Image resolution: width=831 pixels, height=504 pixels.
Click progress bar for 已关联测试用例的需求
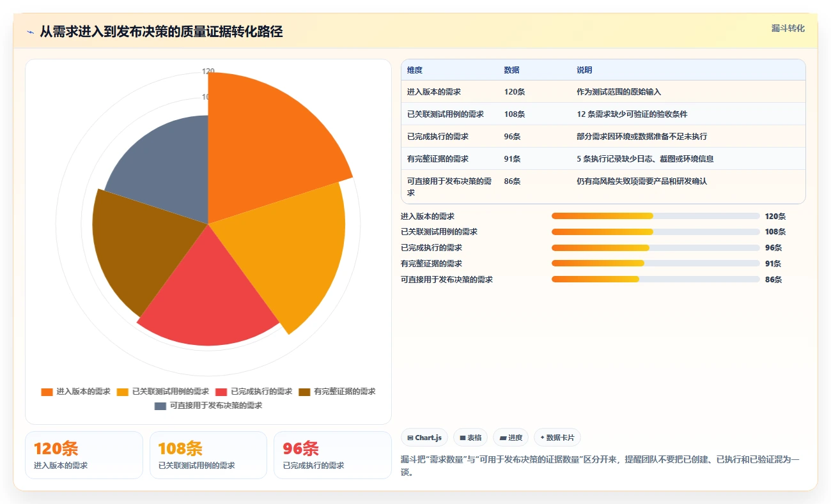tap(656, 232)
